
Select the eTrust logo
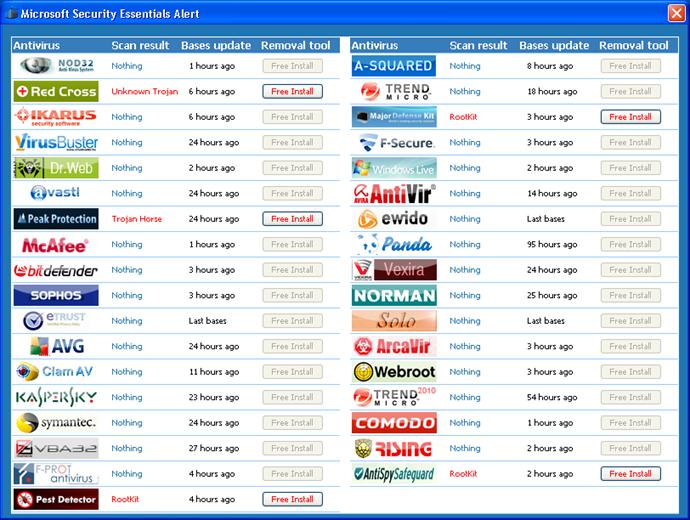pos(55,321)
